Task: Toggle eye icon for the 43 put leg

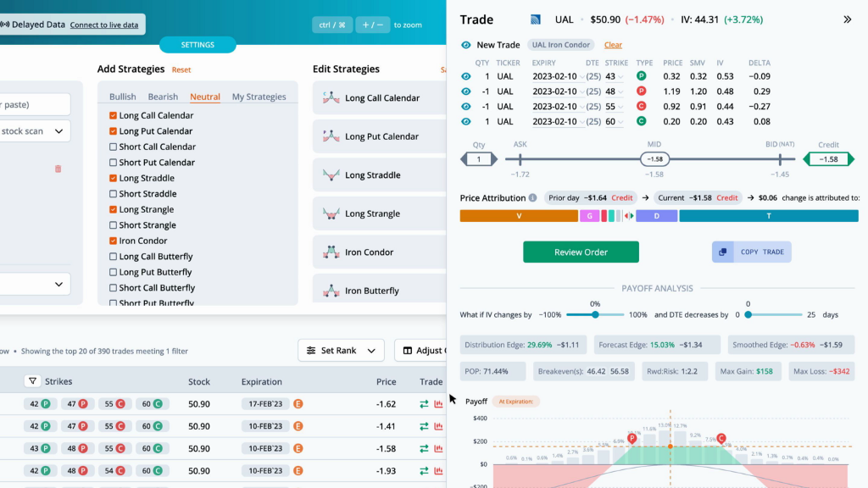Action: click(x=466, y=76)
